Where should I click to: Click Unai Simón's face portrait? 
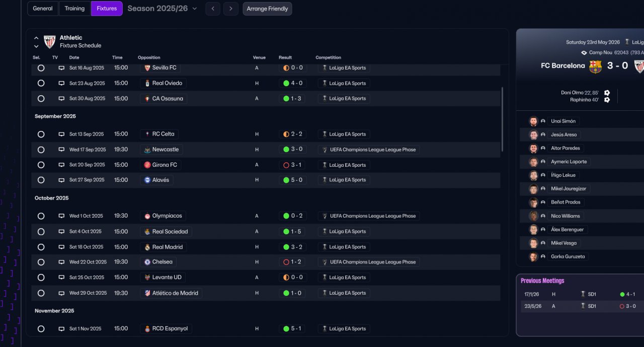pos(533,121)
